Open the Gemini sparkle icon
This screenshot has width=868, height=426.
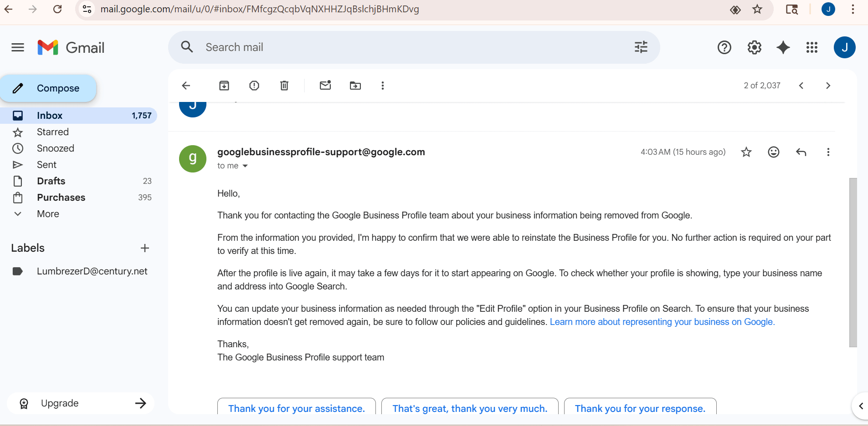[783, 47]
